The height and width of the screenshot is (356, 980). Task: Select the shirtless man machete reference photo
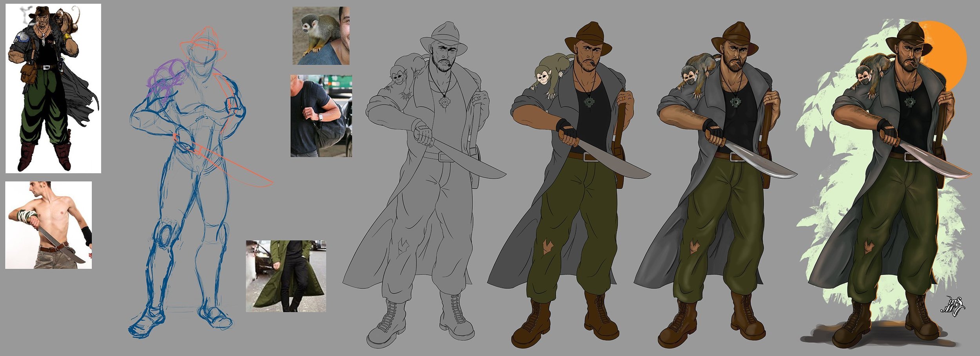pyautogui.click(x=48, y=225)
